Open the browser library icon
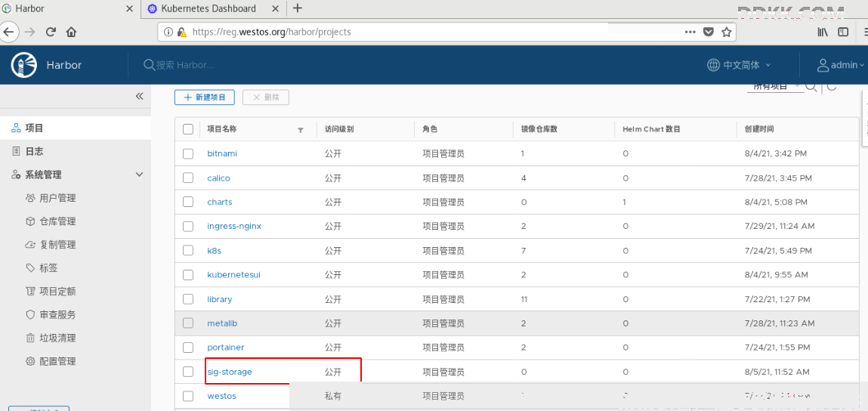The height and width of the screenshot is (411, 868). 823,32
